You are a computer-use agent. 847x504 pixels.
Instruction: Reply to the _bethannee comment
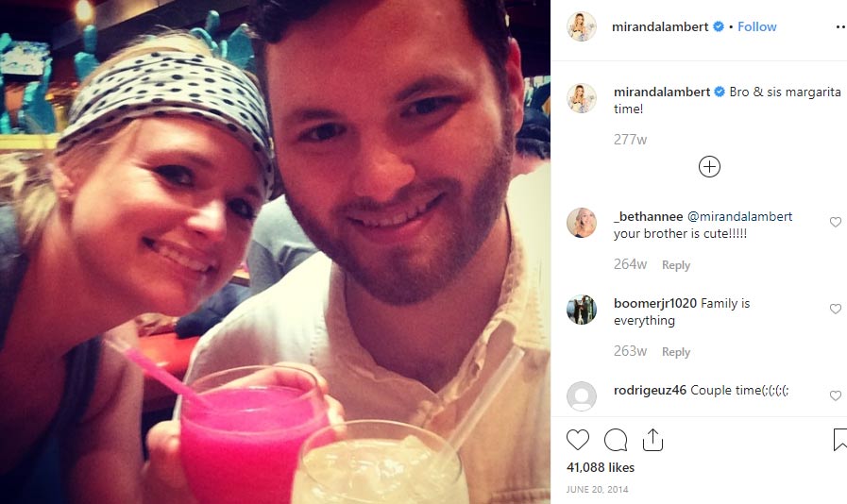click(676, 265)
